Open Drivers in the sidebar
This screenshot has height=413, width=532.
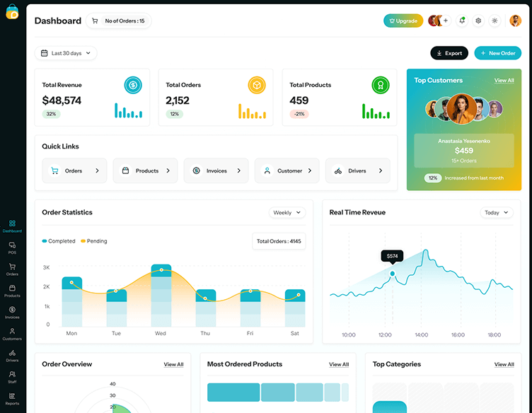(12, 356)
